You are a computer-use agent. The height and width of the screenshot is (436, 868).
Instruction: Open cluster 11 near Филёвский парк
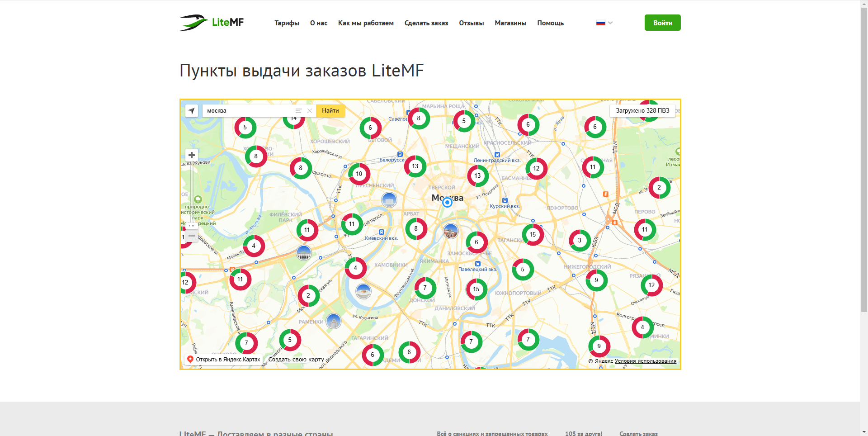coord(307,230)
